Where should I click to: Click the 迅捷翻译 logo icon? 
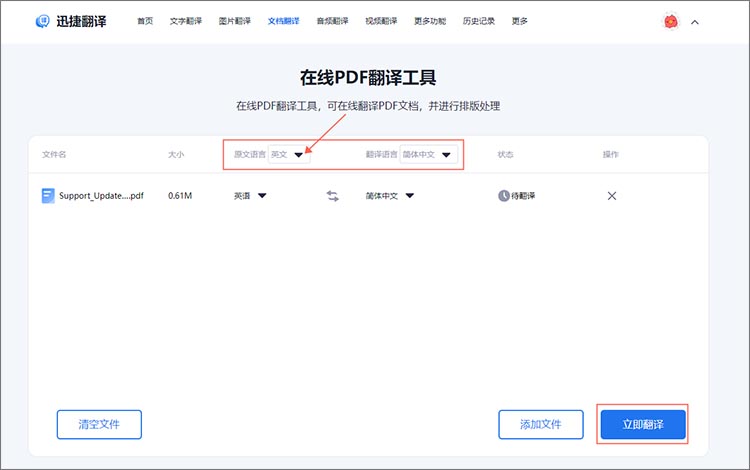pos(43,21)
